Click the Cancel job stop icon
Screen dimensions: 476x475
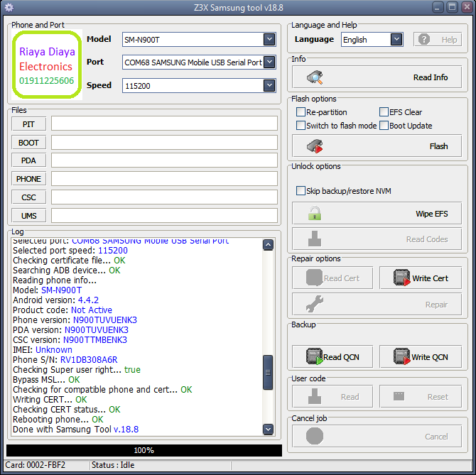tap(315, 436)
